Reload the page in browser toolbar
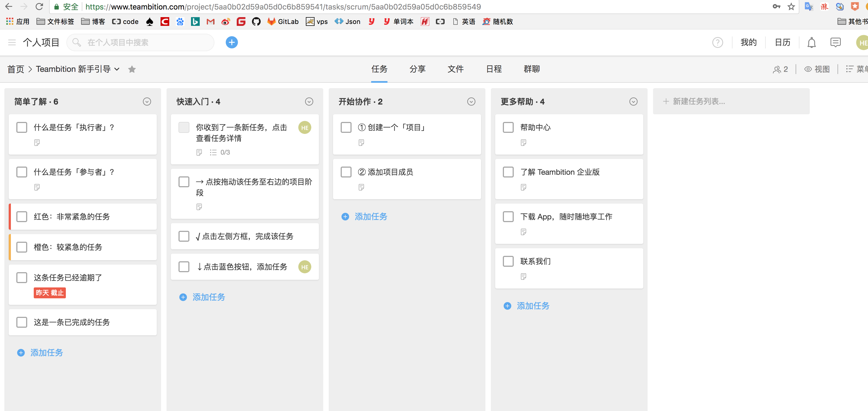Viewport: 868px width, 411px height. point(39,7)
